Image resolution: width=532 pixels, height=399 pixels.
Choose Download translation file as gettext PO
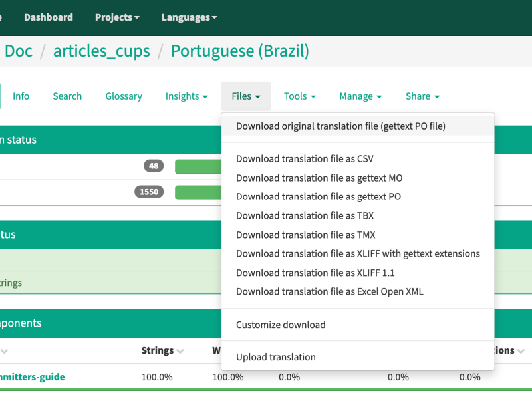(x=358, y=197)
